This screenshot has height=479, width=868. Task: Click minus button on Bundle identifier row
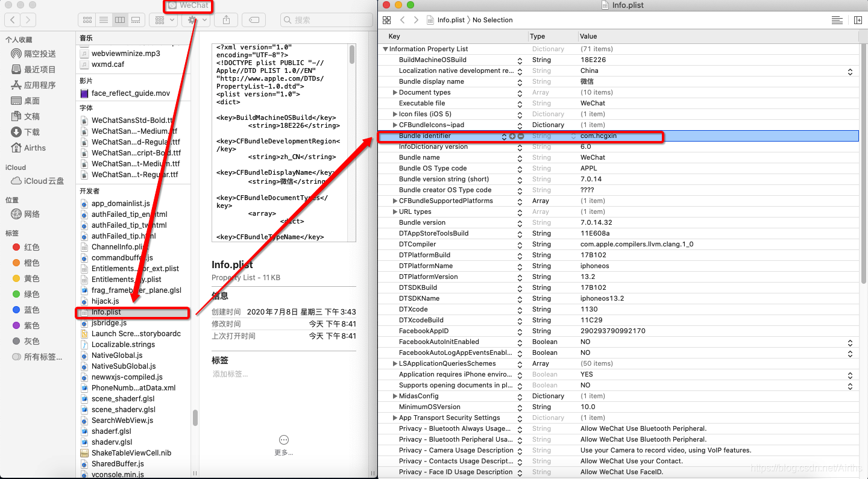[x=521, y=136]
